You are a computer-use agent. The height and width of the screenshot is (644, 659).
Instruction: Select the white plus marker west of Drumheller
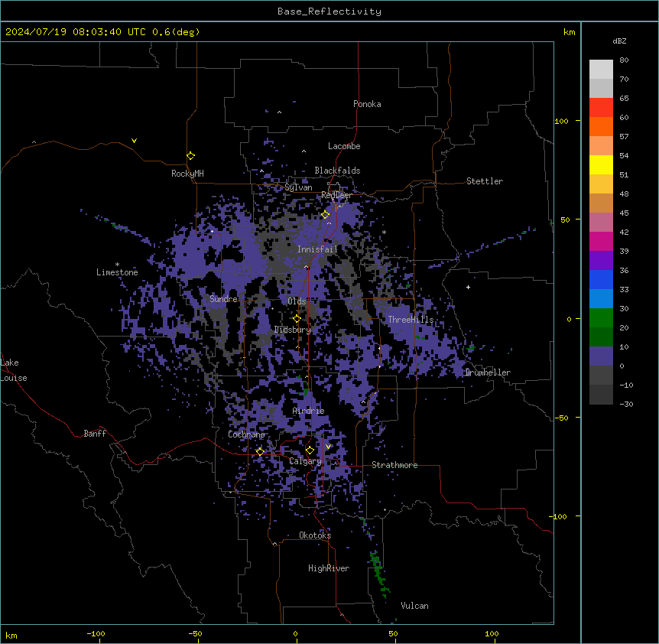468,287
